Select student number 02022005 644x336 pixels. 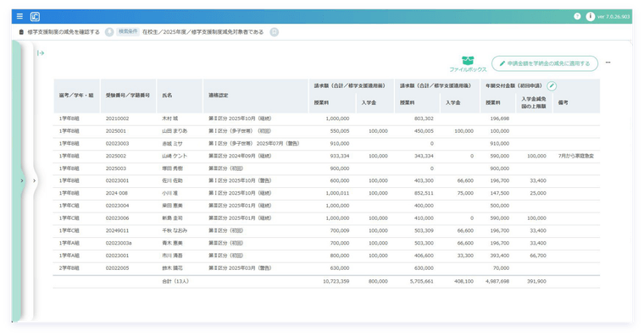(x=117, y=268)
